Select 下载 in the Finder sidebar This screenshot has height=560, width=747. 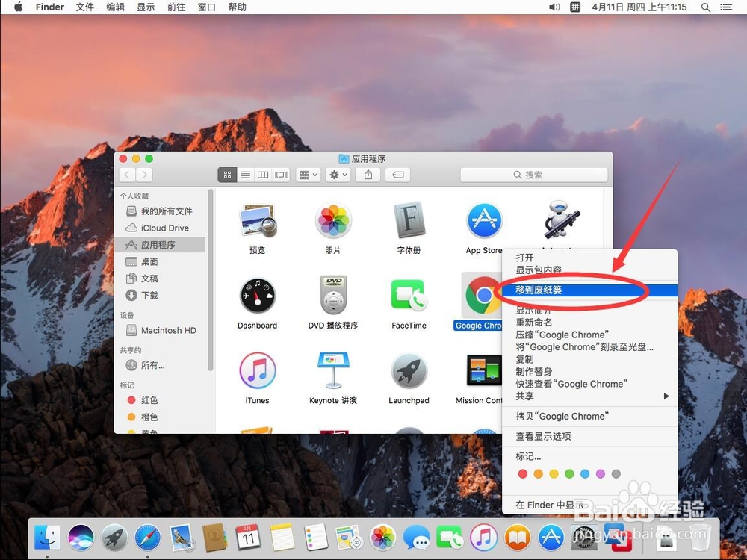click(160, 295)
